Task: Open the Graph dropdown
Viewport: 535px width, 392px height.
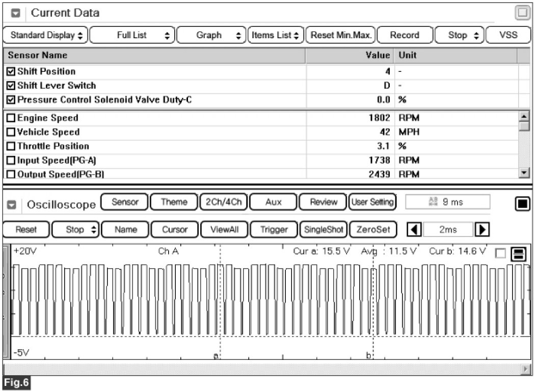Action: 212,35
